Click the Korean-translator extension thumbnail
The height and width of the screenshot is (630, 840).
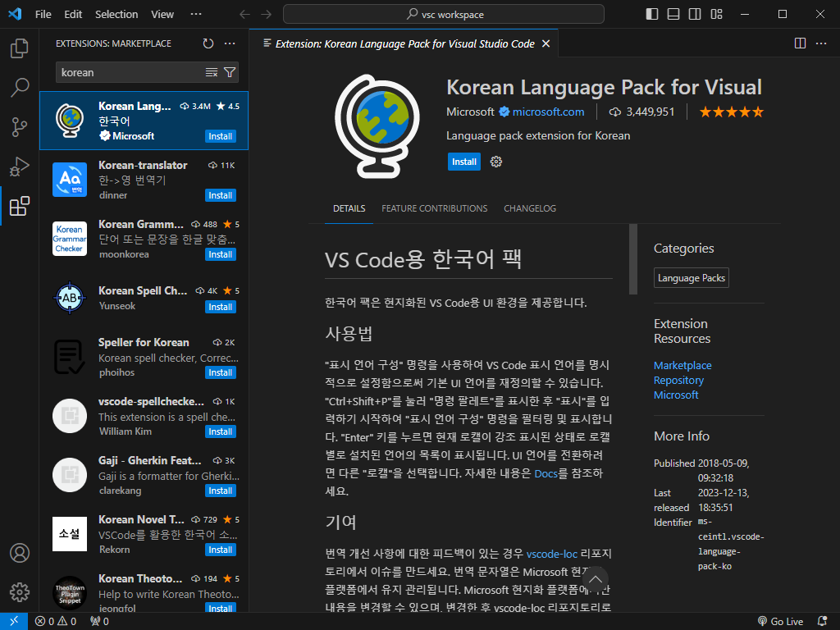tap(70, 180)
